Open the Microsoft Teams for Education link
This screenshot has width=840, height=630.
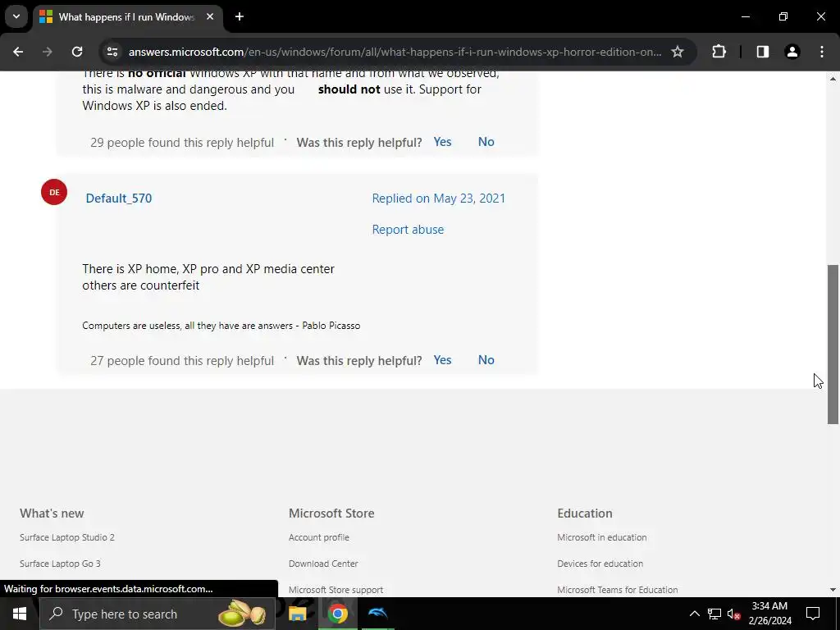pyautogui.click(x=617, y=590)
